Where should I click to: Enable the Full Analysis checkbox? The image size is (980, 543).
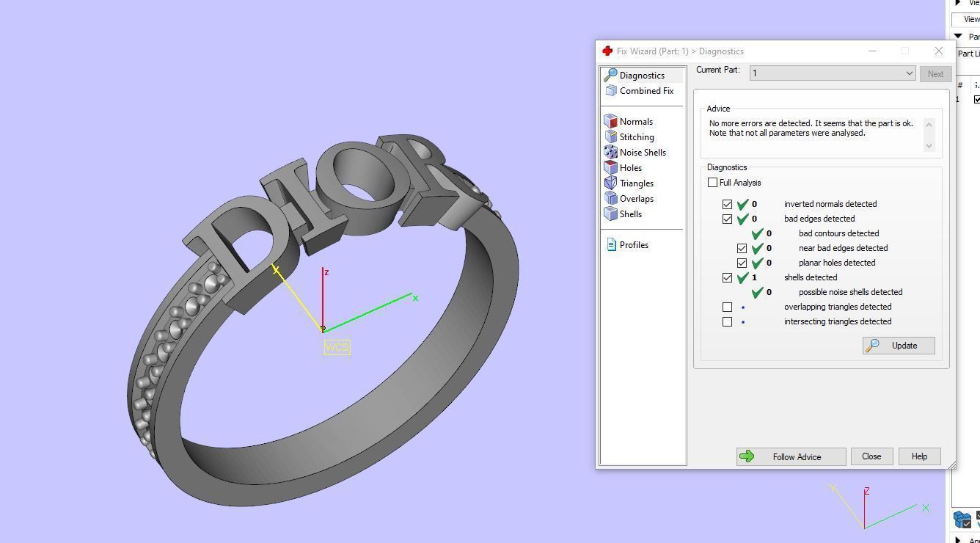pos(712,183)
